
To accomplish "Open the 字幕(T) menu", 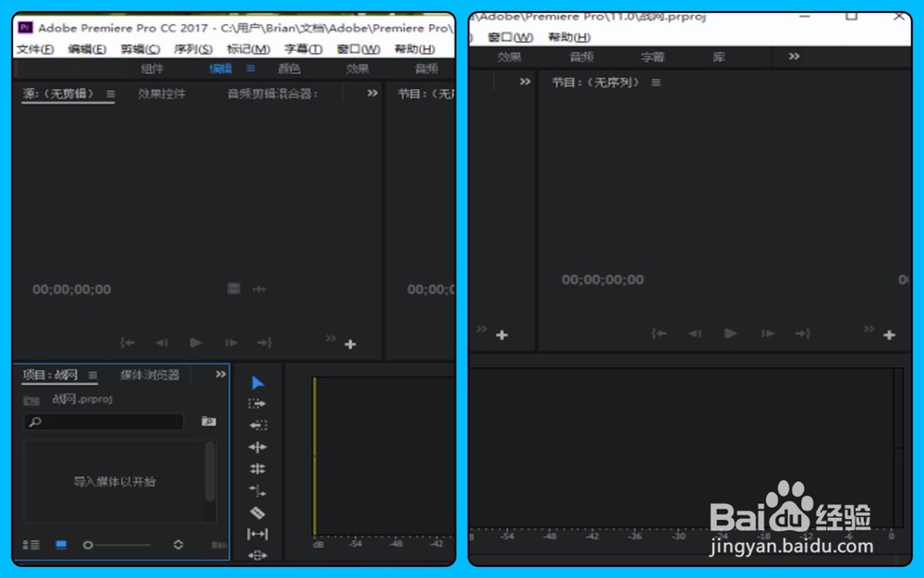I will pyautogui.click(x=303, y=50).
